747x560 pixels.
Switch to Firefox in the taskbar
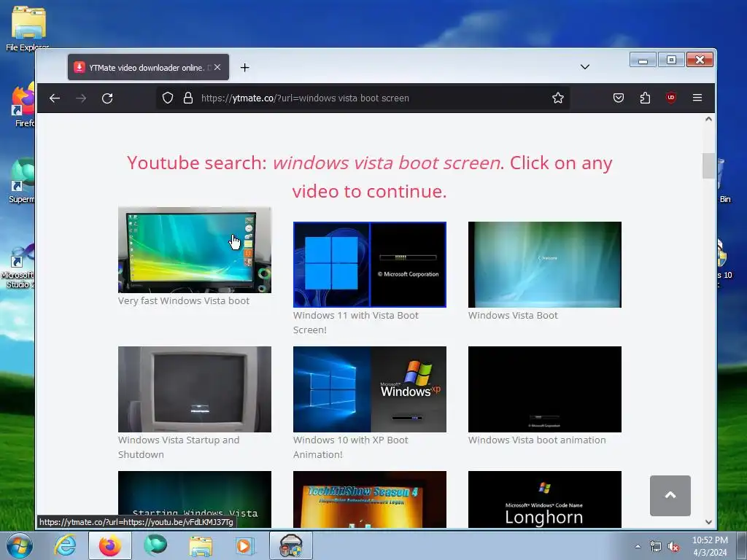coord(110,545)
